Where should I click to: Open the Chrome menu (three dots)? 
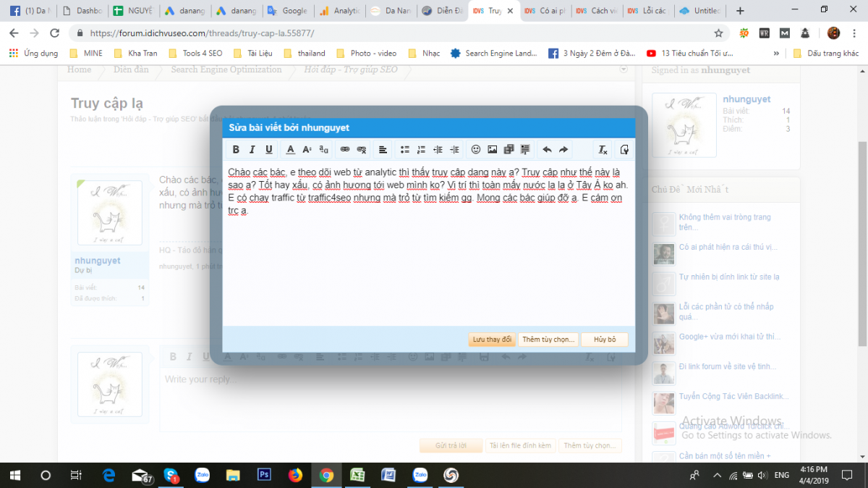point(855,33)
